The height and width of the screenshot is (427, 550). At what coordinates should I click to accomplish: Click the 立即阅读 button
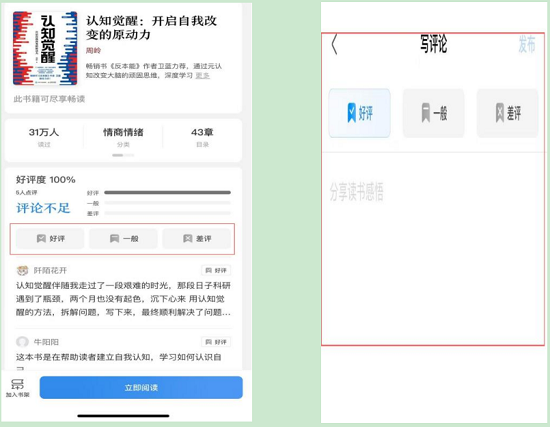(x=141, y=387)
